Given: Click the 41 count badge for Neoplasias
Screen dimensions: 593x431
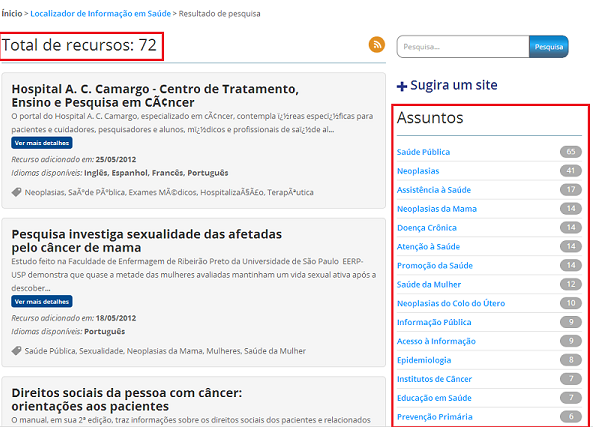Looking at the screenshot, I should point(570,171).
